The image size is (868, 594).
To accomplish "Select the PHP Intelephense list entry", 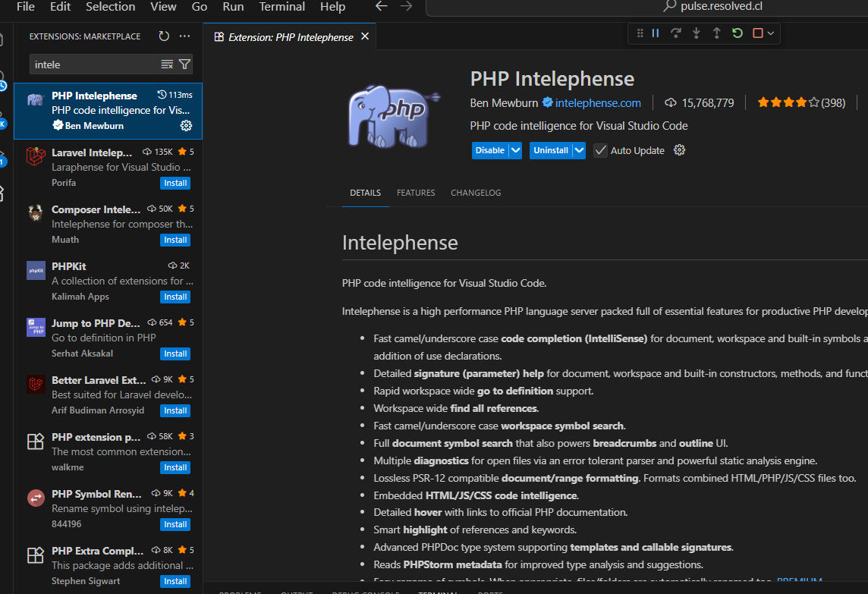I will [108, 111].
